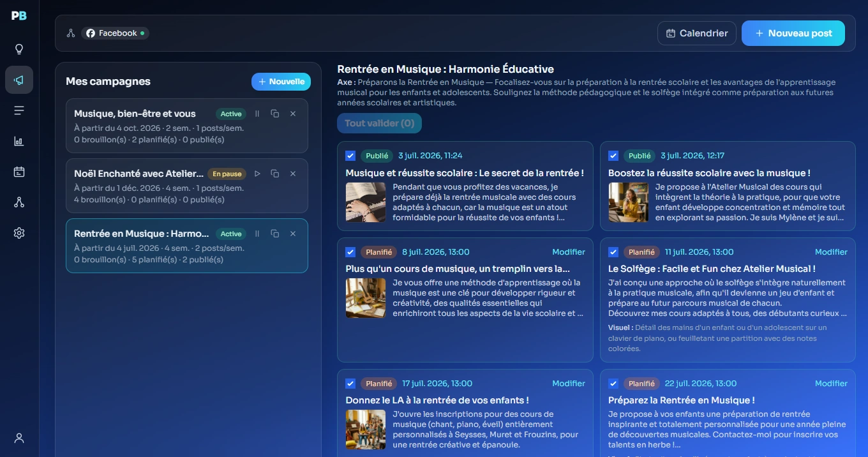868x457 pixels.
Task: Click the Planifié badge on the 11 juil. post
Action: click(x=641, y=252)
